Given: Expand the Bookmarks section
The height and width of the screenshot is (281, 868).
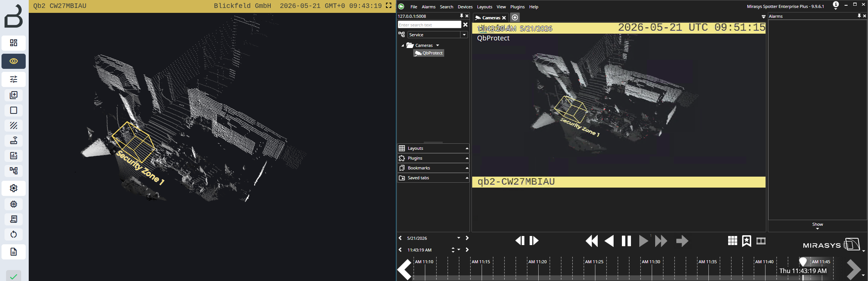Looking at the screenshot, I should [433, 168].
